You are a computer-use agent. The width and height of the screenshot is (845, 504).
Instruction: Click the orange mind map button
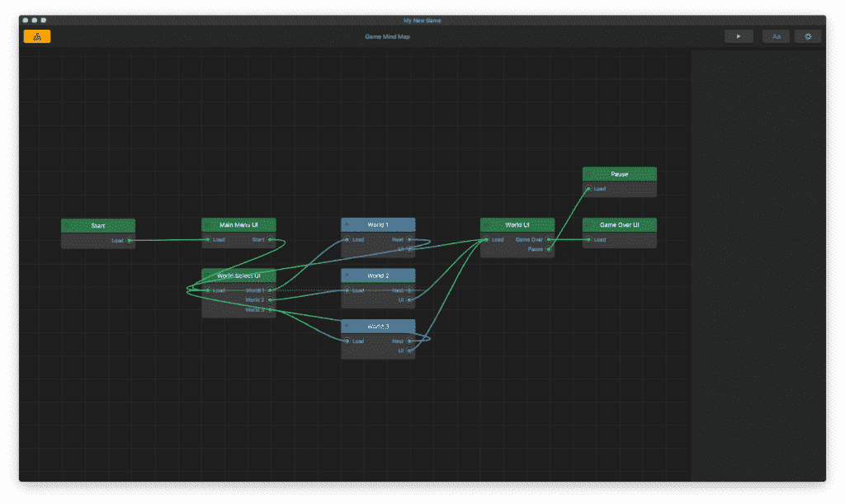37,36
